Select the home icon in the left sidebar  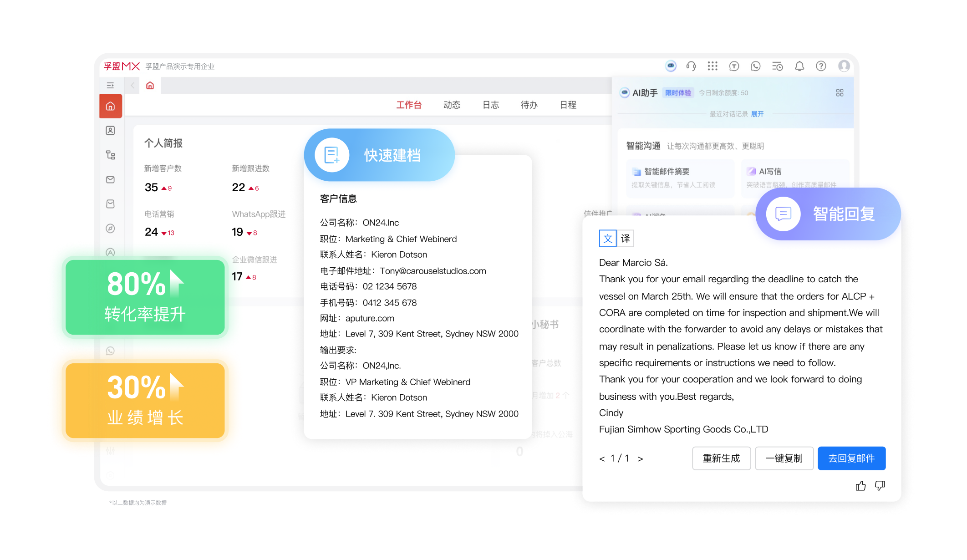click(x=110, y=106)
